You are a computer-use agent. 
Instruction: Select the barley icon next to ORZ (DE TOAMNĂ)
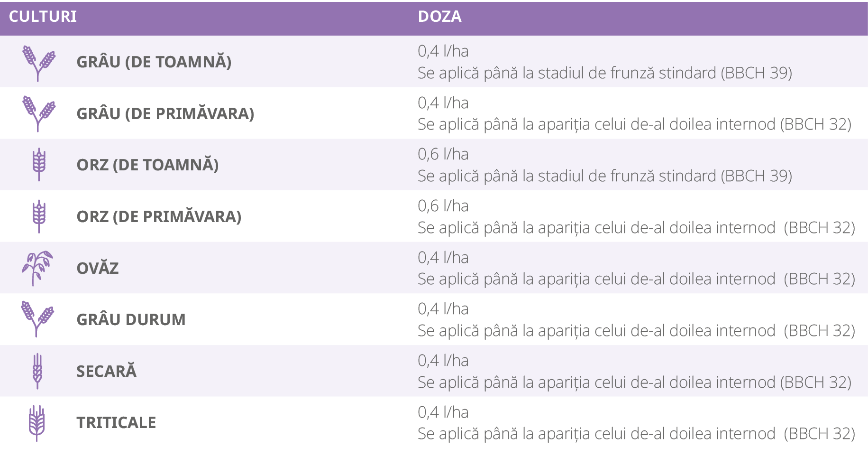pos(39,165)
